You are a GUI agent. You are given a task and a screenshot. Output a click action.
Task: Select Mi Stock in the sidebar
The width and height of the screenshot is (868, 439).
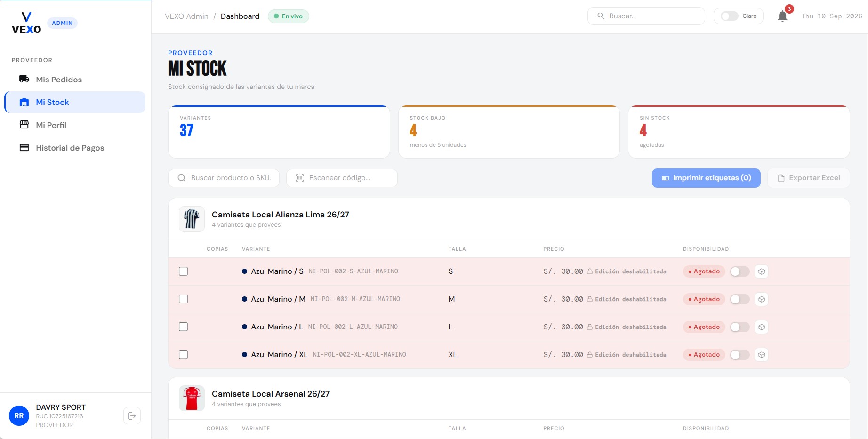click(75, 102)
